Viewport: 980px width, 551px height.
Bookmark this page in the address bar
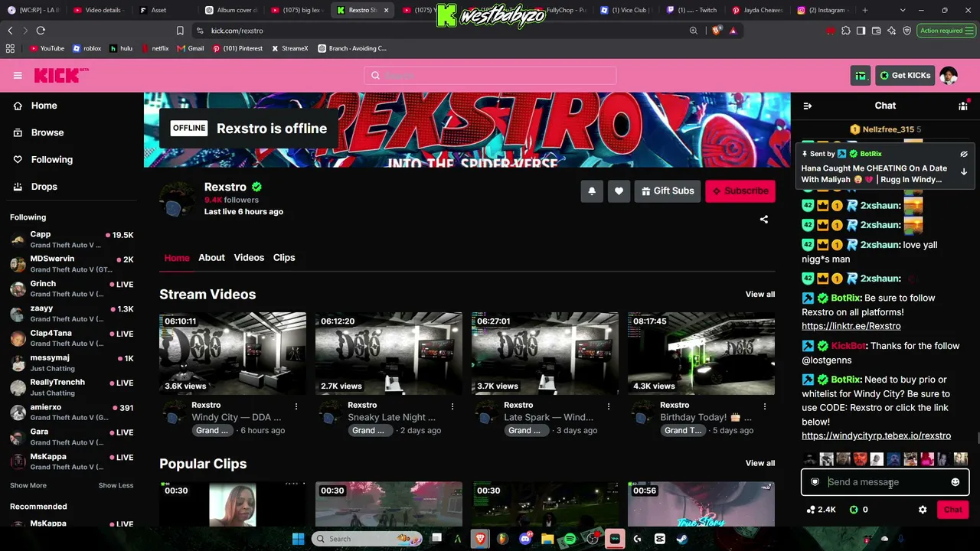[180, 31]
